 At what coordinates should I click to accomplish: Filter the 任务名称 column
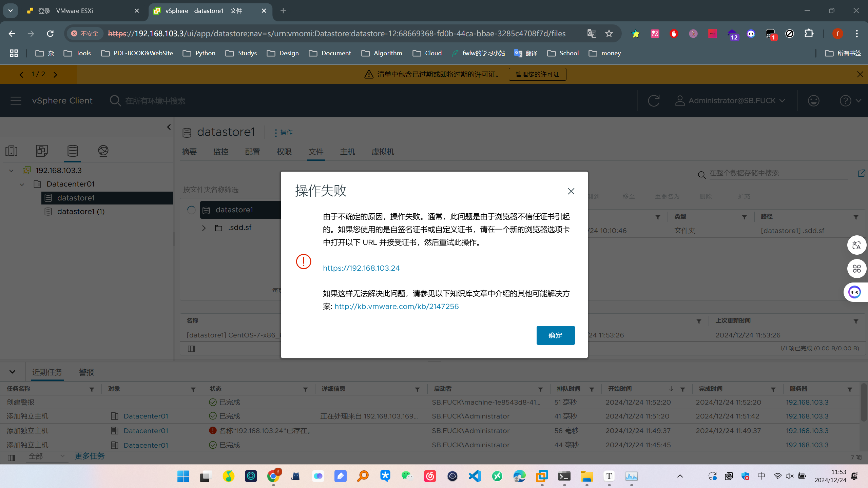[x=92, y=389]
